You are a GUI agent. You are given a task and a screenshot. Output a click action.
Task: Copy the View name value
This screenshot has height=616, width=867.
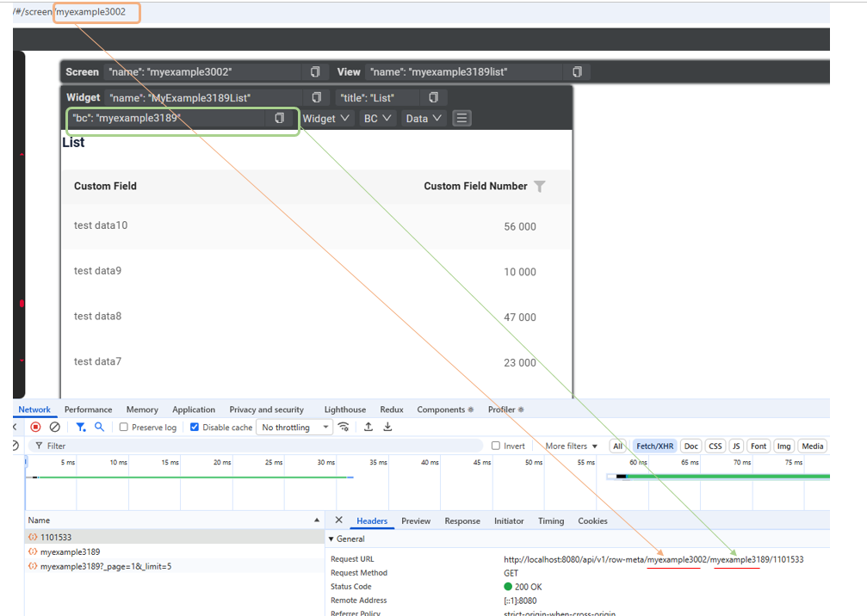577,72
